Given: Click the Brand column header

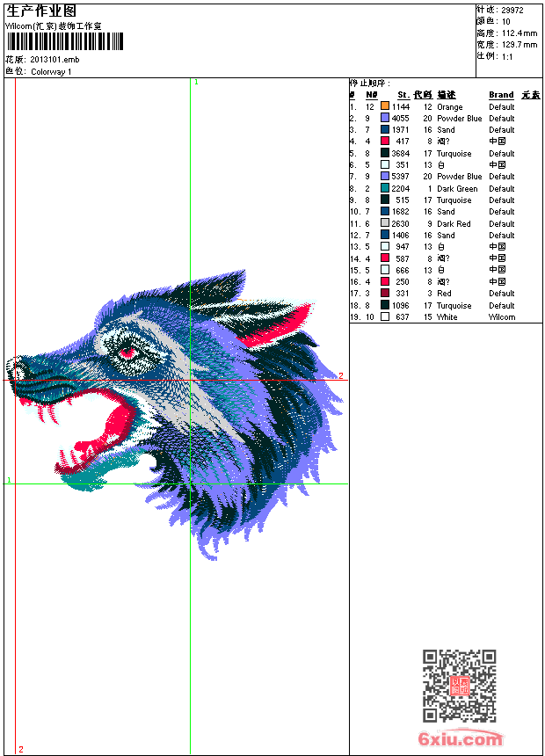Looking at the screenshot, I should pyautogui.click(x=501, y=95).
